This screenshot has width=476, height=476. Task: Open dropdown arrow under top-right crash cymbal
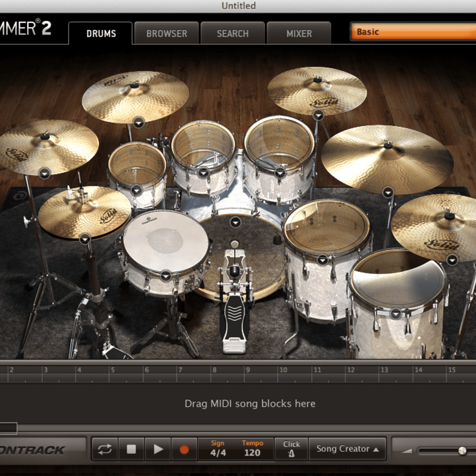click(318, 115)
